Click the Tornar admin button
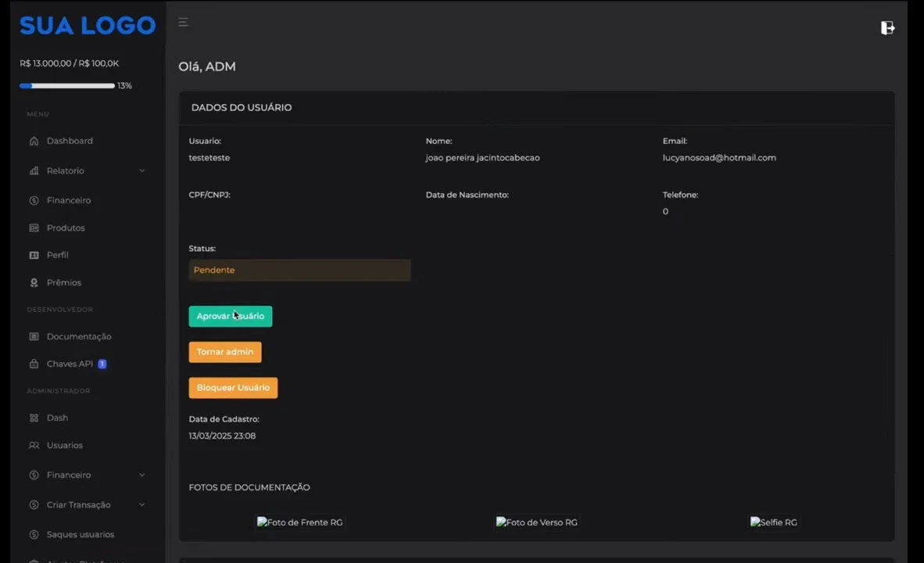The height and width of the screenshot is (563, 924). (225, 352)
